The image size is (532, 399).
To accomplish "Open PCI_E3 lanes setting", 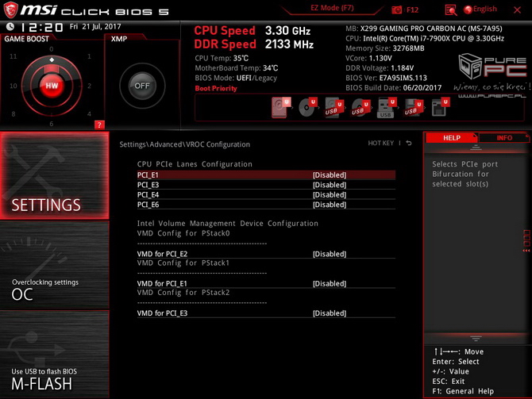I will pos(266,185).
